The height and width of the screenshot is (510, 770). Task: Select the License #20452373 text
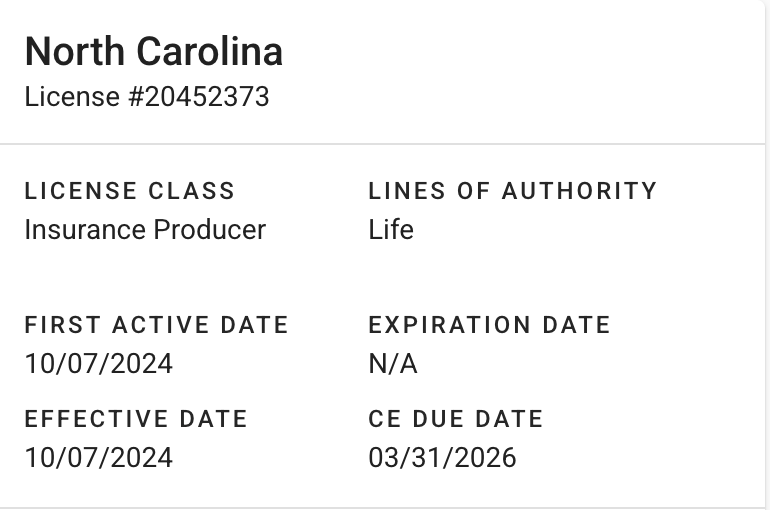click(x=147, y=97)
